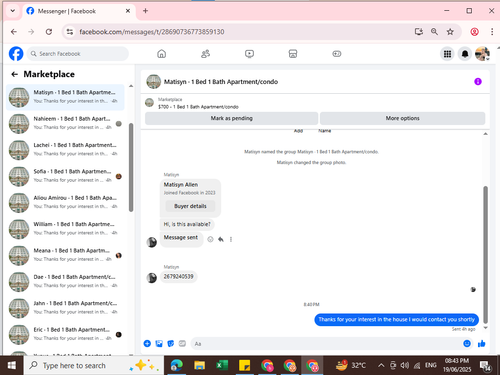Open Aliou Amirou conversation in list
This screenshot has height=375, width=500.
65,202
